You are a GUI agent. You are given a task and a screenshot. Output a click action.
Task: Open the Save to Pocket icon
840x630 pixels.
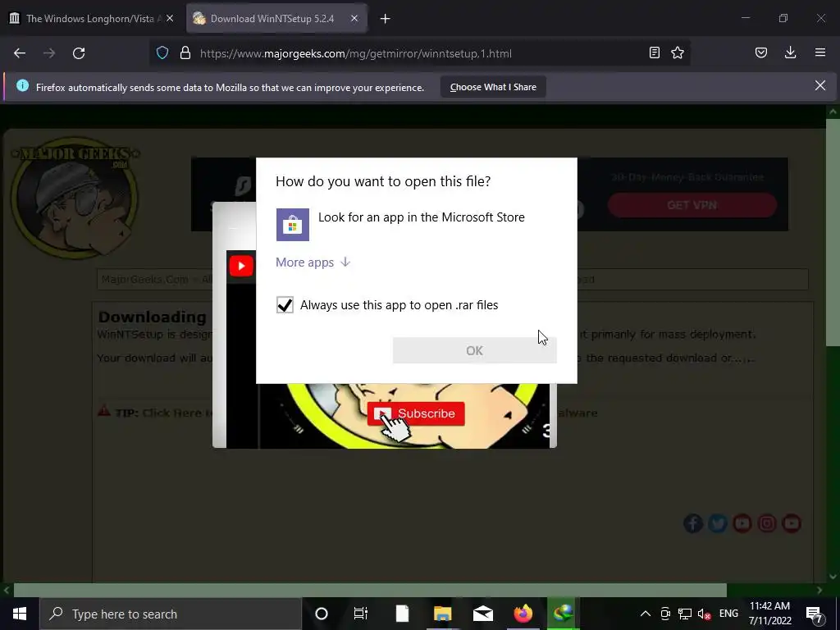[x=761, y=53]
